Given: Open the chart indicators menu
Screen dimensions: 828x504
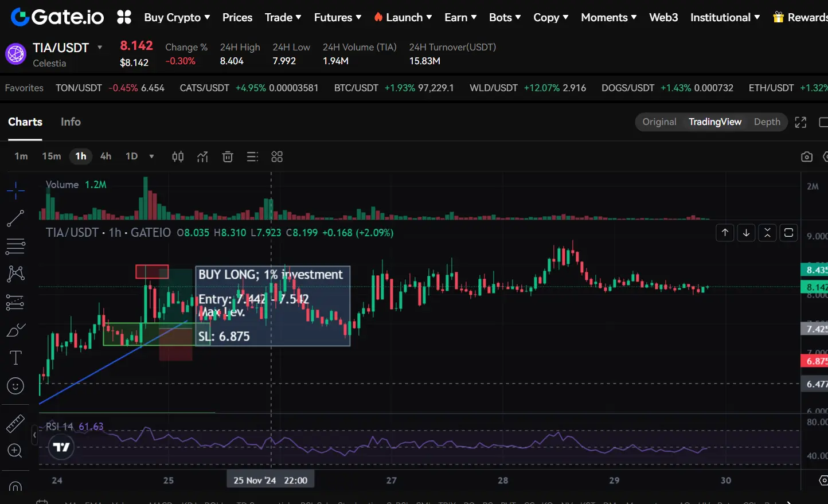Looking at the screenshot, I should point(202,157).
